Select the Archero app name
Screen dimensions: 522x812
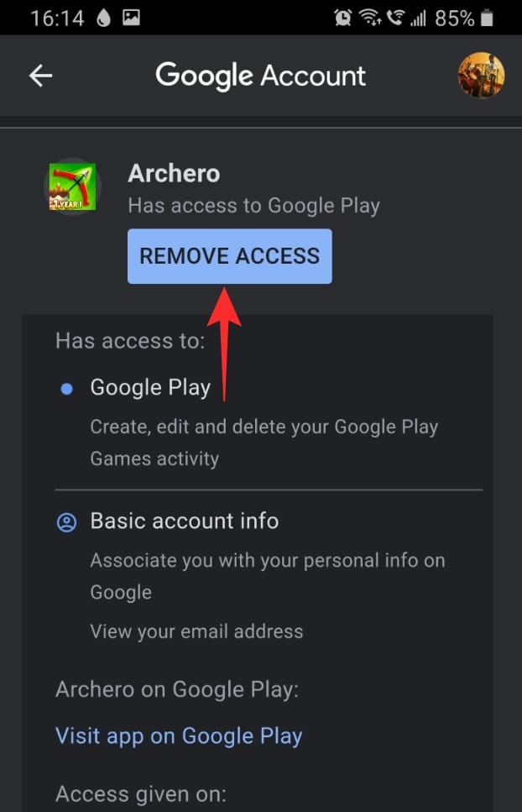[174, 173]
